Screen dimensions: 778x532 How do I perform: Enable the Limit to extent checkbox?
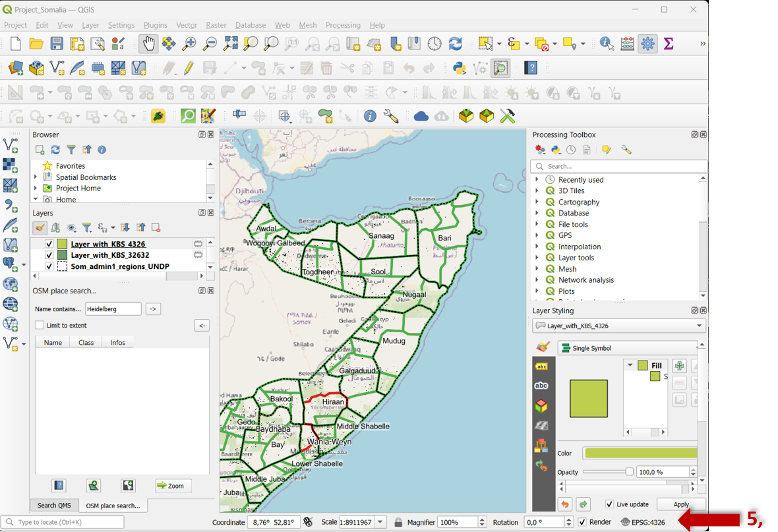(x=40, y=325)
